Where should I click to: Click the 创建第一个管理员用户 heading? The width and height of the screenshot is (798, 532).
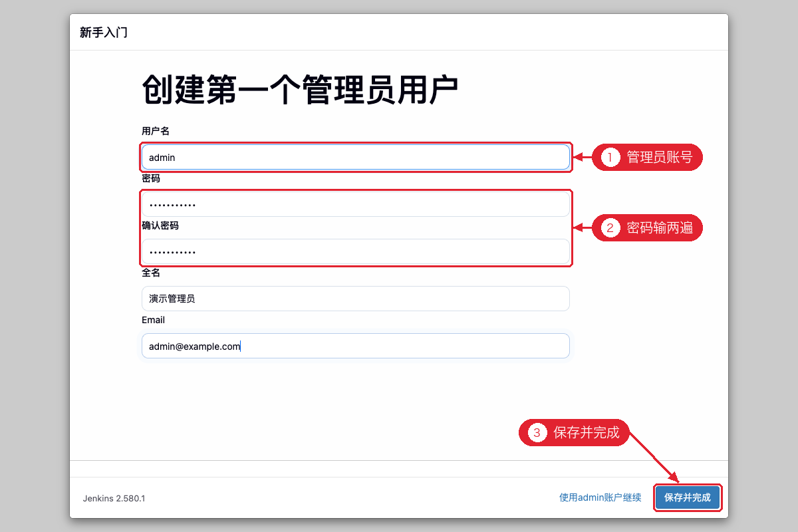pos(301,91)
